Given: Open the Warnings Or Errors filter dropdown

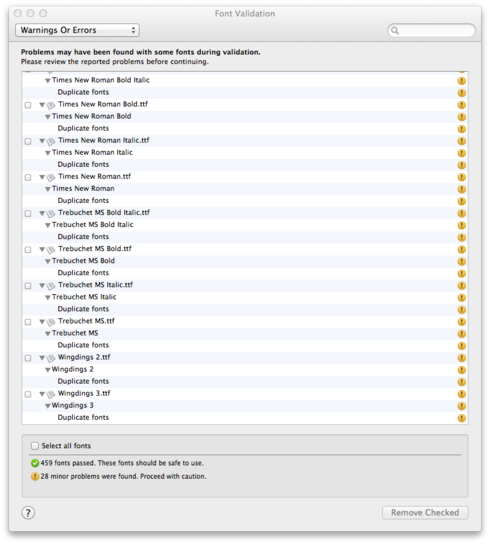Looking at the screenshot, I should pos(77,30).
